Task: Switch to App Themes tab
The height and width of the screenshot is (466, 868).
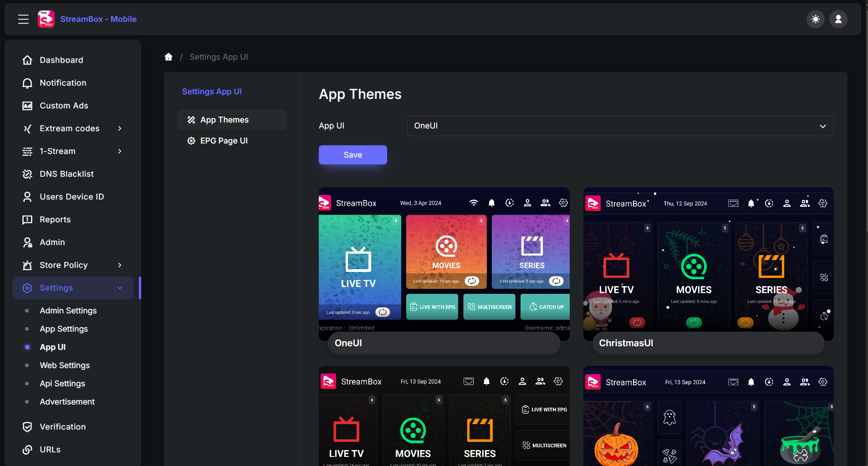Action: (x=232, y=120)
